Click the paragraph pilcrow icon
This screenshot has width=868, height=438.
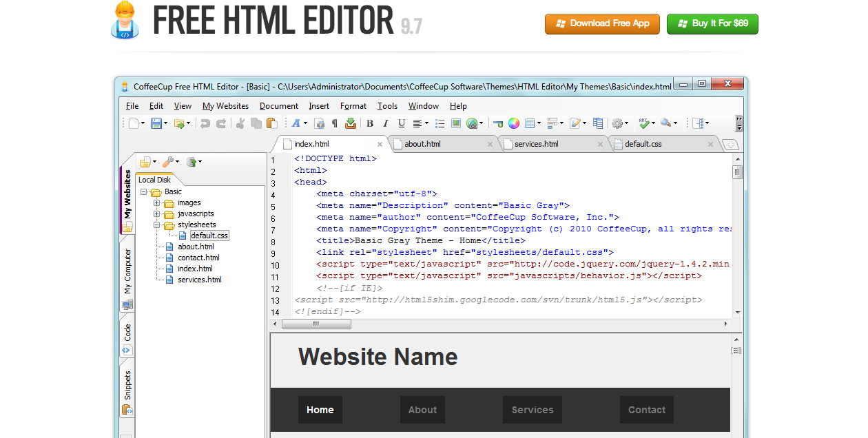pos(335,123)
